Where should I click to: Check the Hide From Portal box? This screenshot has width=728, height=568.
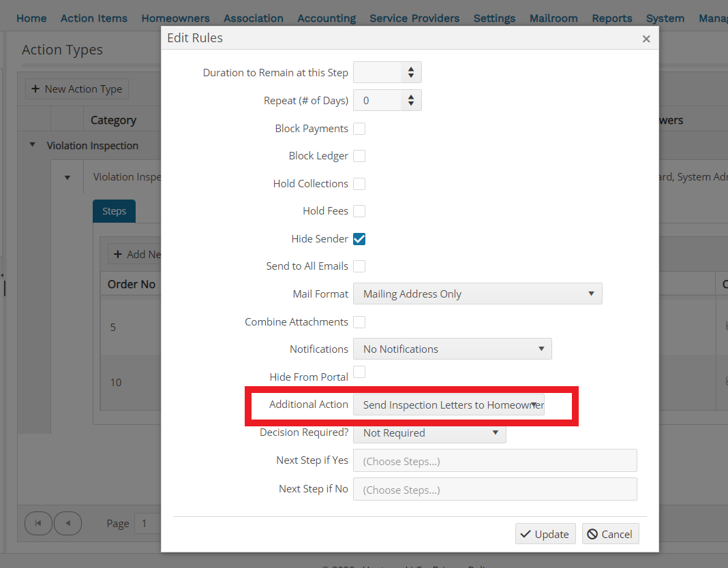click(x=359, y=371)
